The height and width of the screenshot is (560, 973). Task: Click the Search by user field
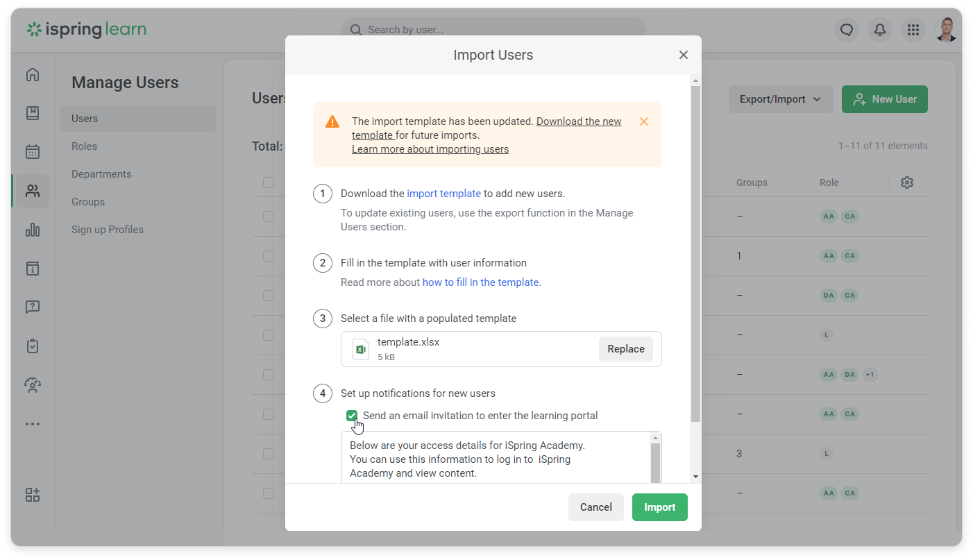click(x=493, y=30)
